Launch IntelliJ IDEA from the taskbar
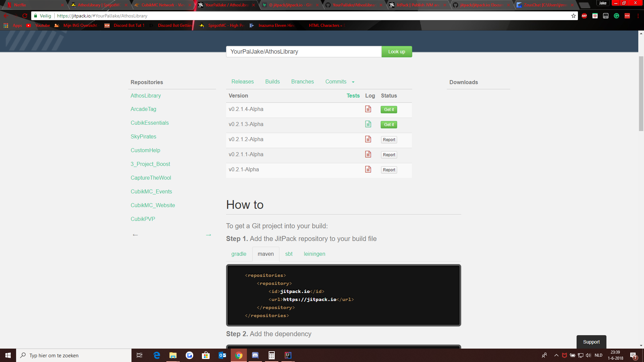The width and height of the screenshot is (644, 362). (x=288, y=355)
